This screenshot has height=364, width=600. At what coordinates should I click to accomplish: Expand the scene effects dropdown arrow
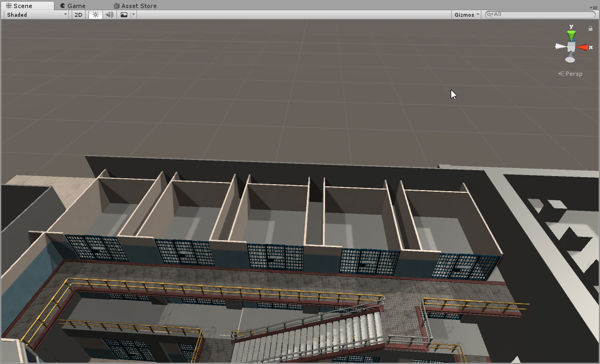click(x=133, y=15)
